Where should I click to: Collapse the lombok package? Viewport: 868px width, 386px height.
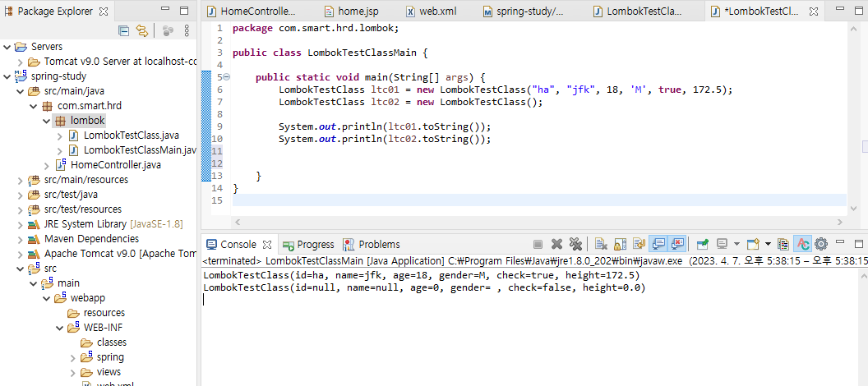(47, 120)
